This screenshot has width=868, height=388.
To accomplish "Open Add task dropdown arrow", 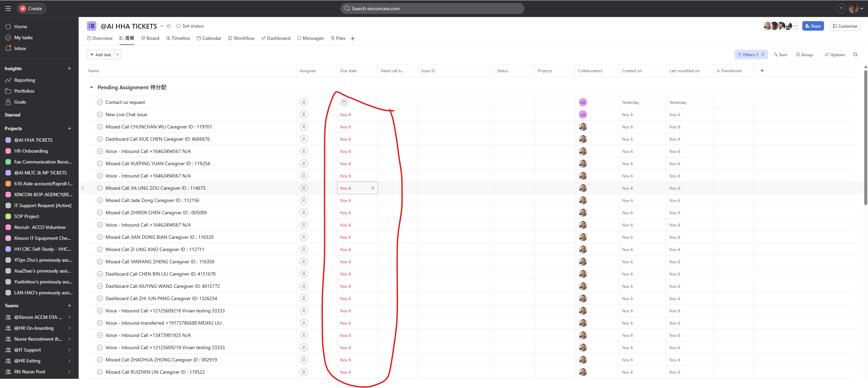I will pos(117,55).
